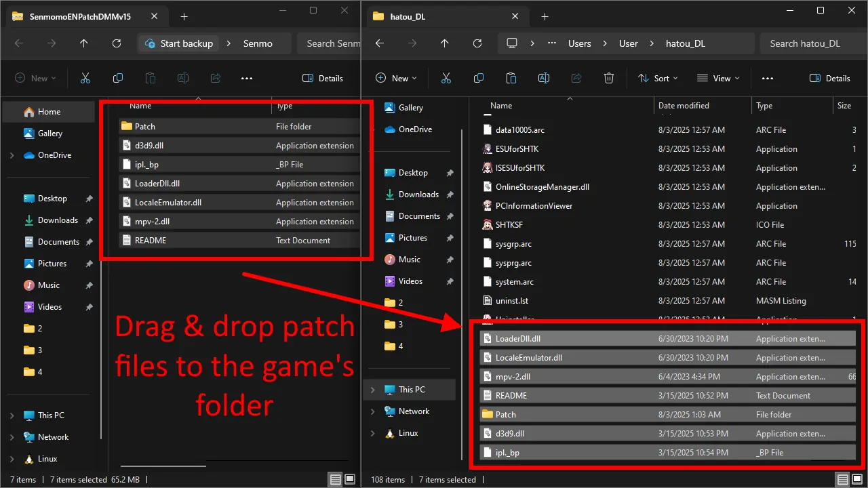Click Start backup in SenmomoENPatch address bar
This screenshot has height=488, width=868.
pyautogui.click(x=178, y=43)
